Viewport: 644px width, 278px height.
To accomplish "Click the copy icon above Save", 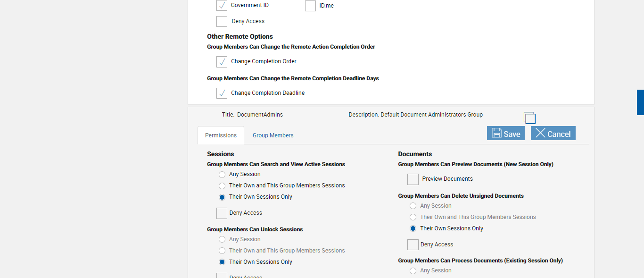I will tap(530, 118).
